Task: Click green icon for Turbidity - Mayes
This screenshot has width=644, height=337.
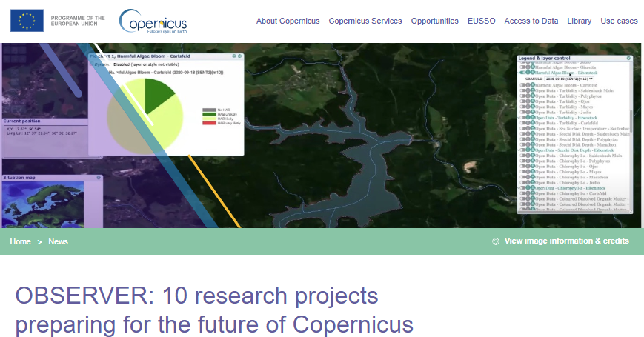Action: tap(533, 107)
